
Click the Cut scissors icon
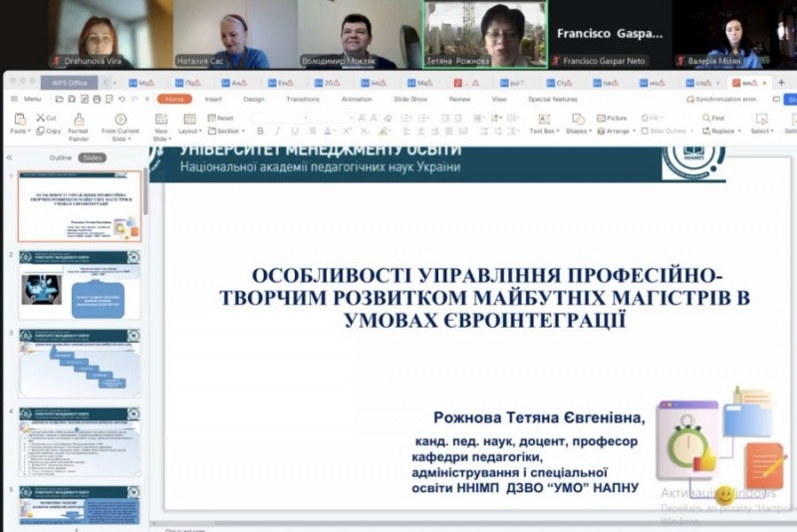coord(47,118)
